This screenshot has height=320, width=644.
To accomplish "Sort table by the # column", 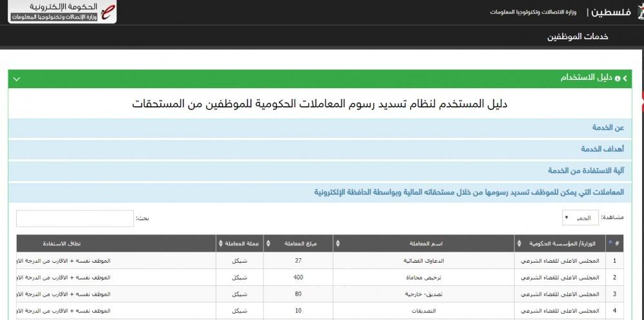I will [614, 243].
